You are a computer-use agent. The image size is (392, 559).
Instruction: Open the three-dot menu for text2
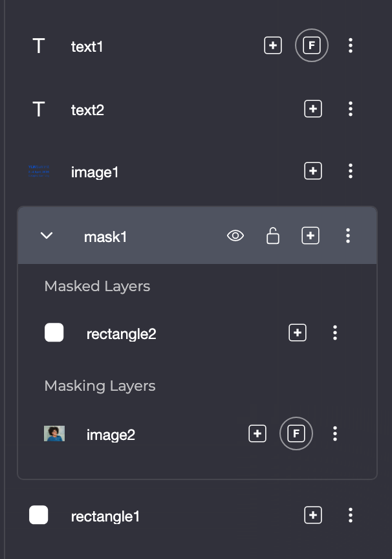click(351, 109)
